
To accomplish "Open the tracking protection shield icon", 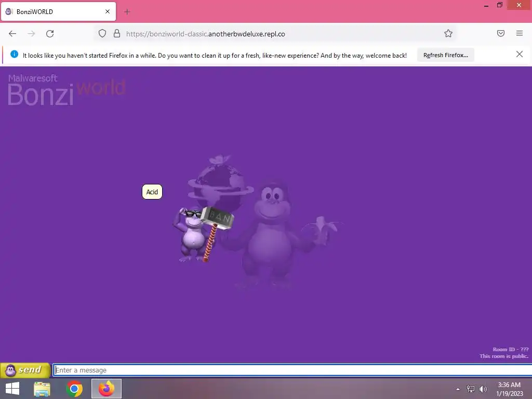I will point(102,33).
